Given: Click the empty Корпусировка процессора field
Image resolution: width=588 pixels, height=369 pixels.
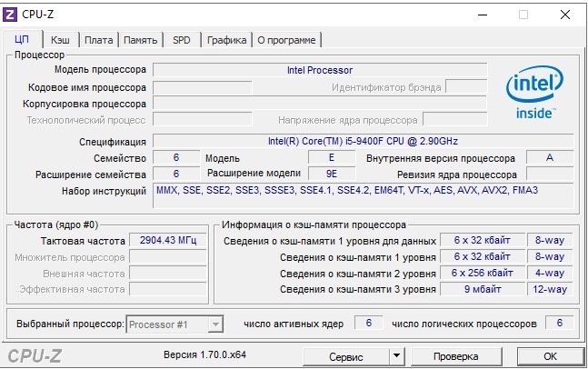Looking at the screenshot, I should (x=320, y=104).
